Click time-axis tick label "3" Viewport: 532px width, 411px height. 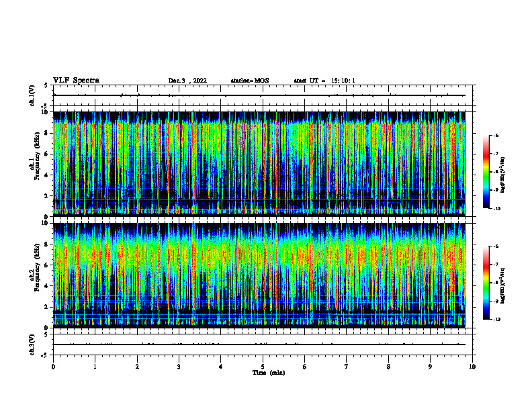coord(179,367)
